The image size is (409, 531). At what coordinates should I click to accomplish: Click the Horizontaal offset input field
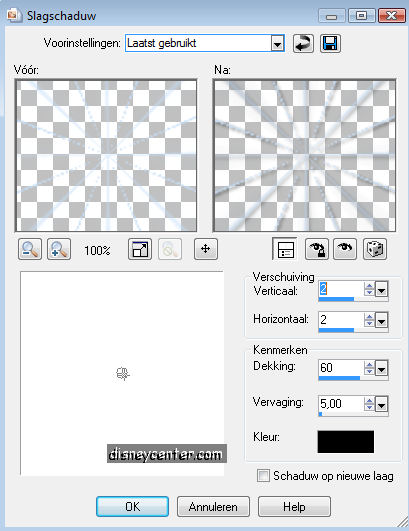[341, 320]
